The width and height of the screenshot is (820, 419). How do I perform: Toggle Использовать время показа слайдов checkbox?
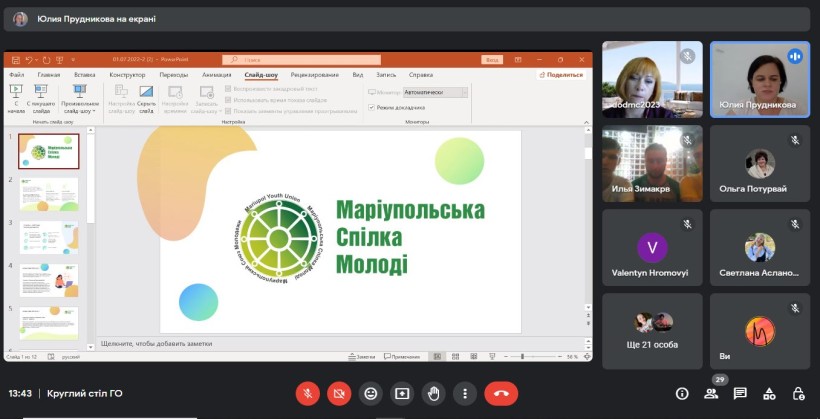click(227, 100)
